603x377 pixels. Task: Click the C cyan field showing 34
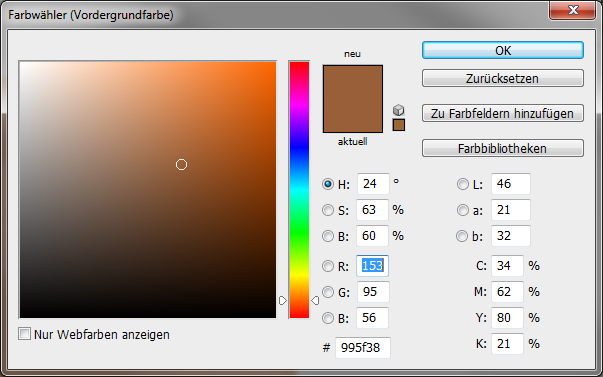507,266
